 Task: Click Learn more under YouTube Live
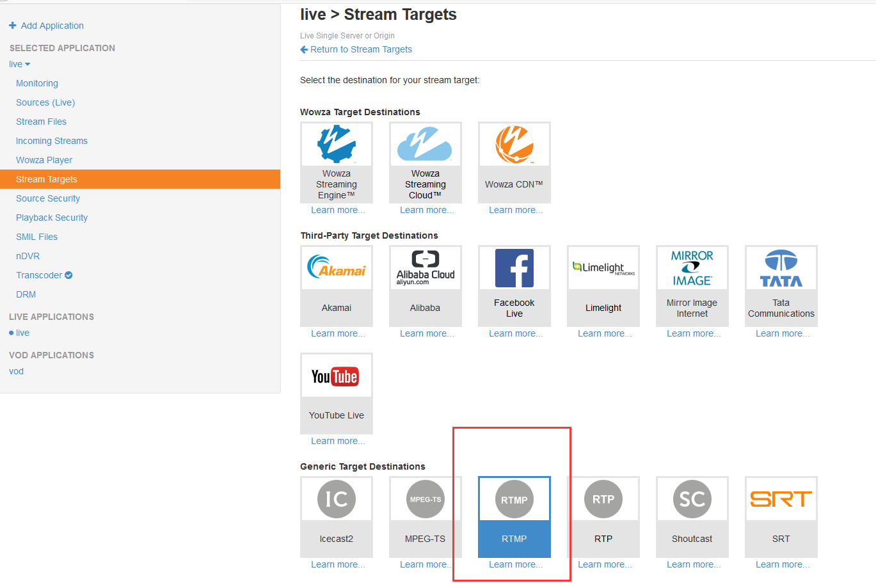tap(338, 441)
